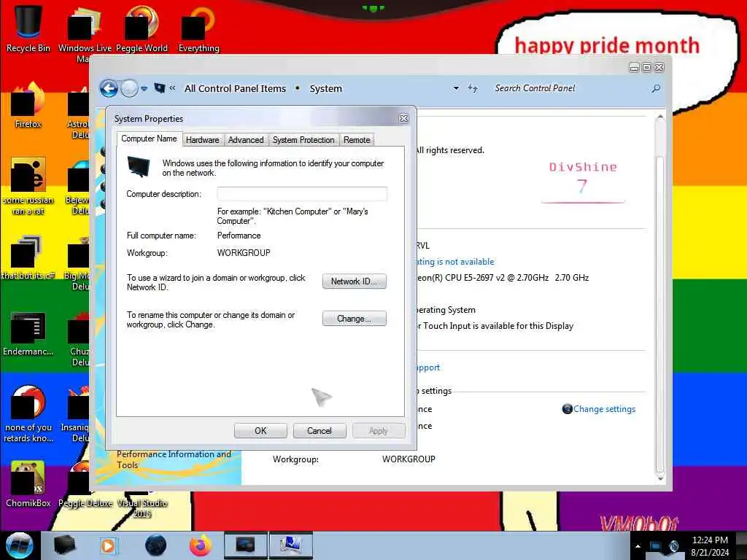Click All Control Panel Items breadcrumb
The image size is (747, 560).
click(x=235, y=88)
